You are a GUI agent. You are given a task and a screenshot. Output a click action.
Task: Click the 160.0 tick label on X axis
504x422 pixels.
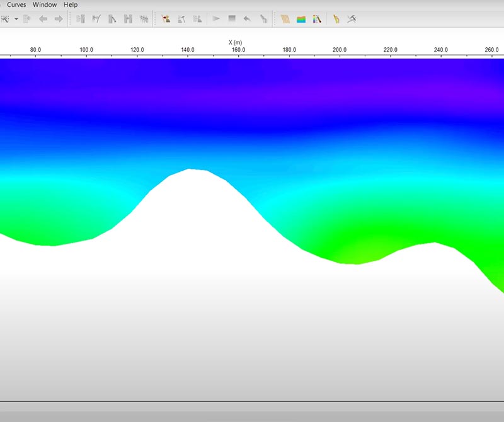tap(238, 50)
